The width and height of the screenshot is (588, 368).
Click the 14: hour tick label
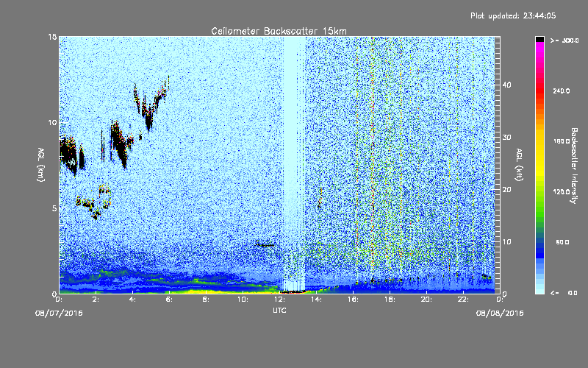[x=316, y=300]
